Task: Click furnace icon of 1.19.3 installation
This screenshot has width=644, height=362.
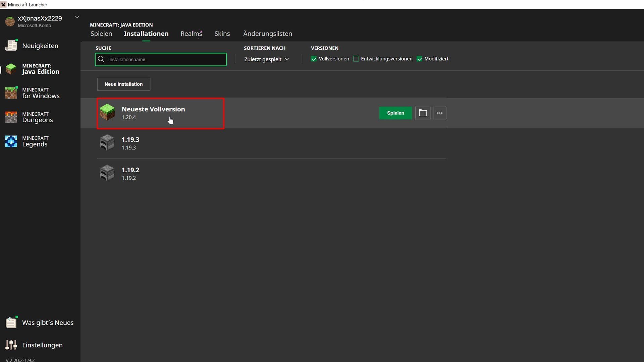Action: [x=107, y=143]
